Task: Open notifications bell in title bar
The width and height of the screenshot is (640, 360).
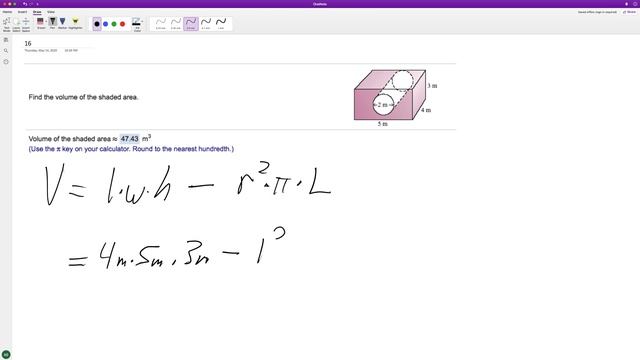Action: tap(627, 4)
